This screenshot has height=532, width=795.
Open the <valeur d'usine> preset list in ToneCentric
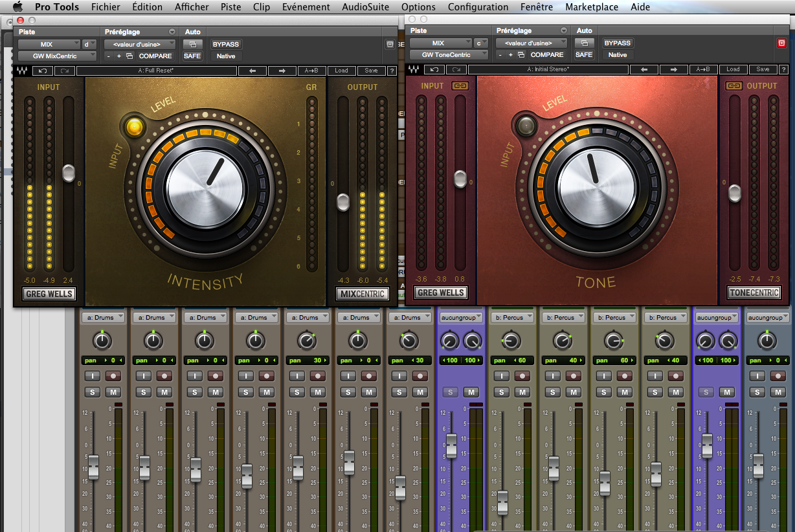coord(532,43)
